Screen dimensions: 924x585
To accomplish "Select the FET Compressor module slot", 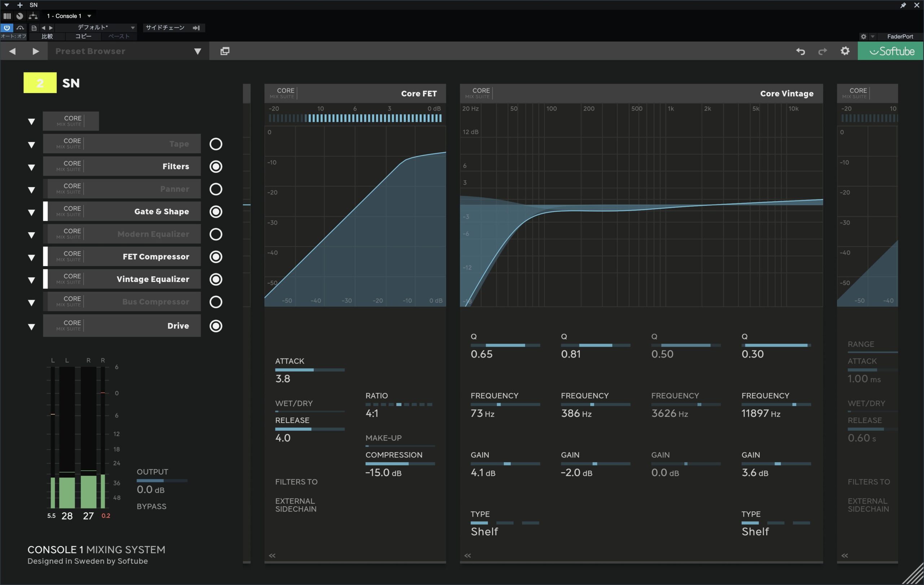I will coord(122,257).
